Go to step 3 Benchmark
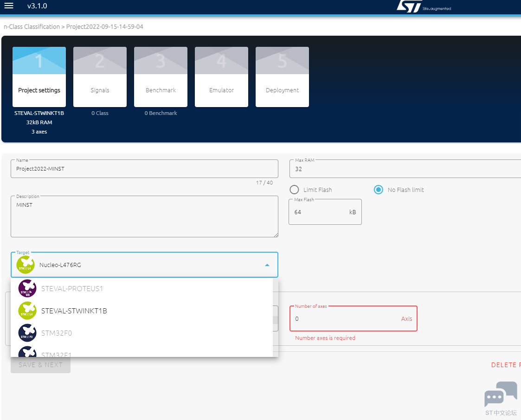This screenshot has height=420, width=521. click(161, 77)
